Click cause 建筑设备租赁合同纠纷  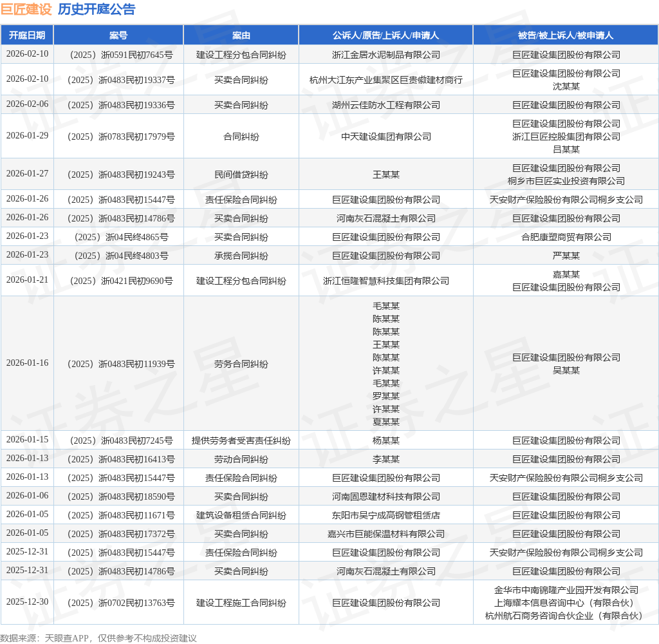pyautogui.click(x=241, y=515)
